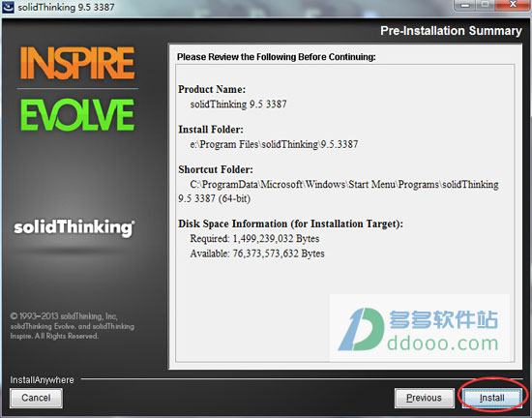Select install path 'e:\Program Files\solidThinking\9.5.3387'
Screen dimensions: 532x418
[274, 144]
